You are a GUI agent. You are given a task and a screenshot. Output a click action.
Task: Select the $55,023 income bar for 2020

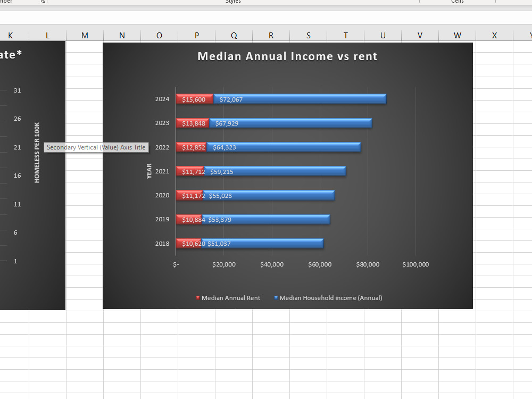click(269, 195)
